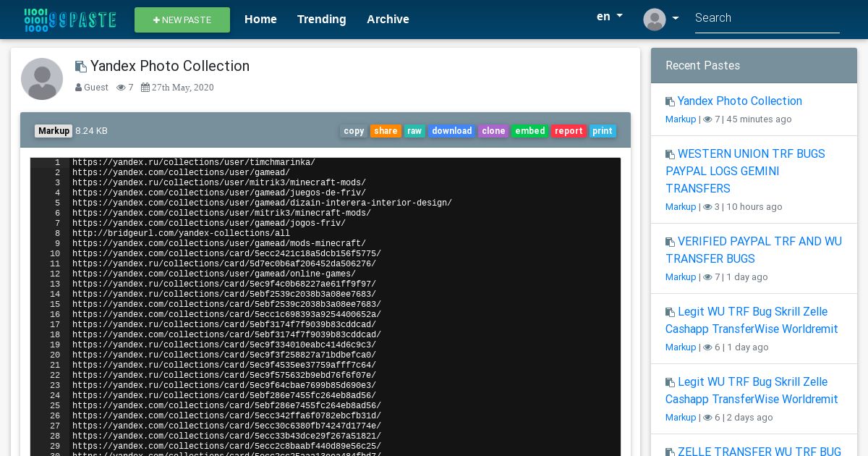This screenshot has height=456, width=868.
Task: Click code line 5 dizain-interera-interior-design URL
Action: coord(262,203)
